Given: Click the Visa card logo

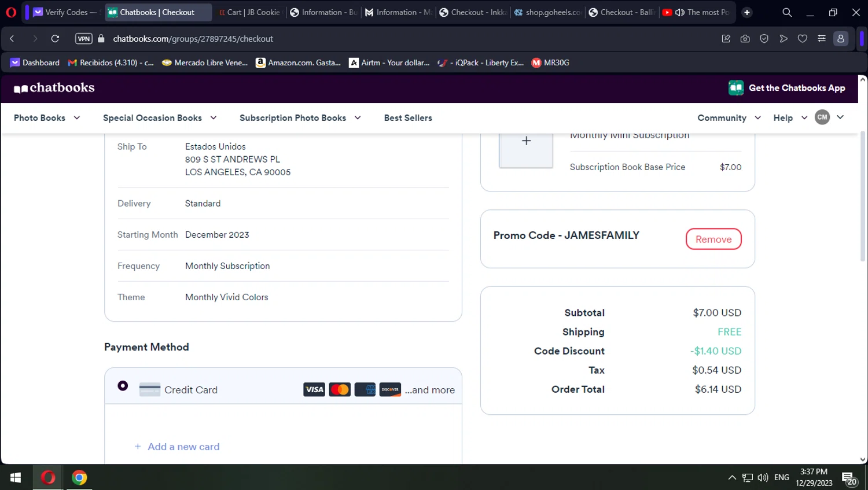Looking at the screenshot, I should 314,390.
